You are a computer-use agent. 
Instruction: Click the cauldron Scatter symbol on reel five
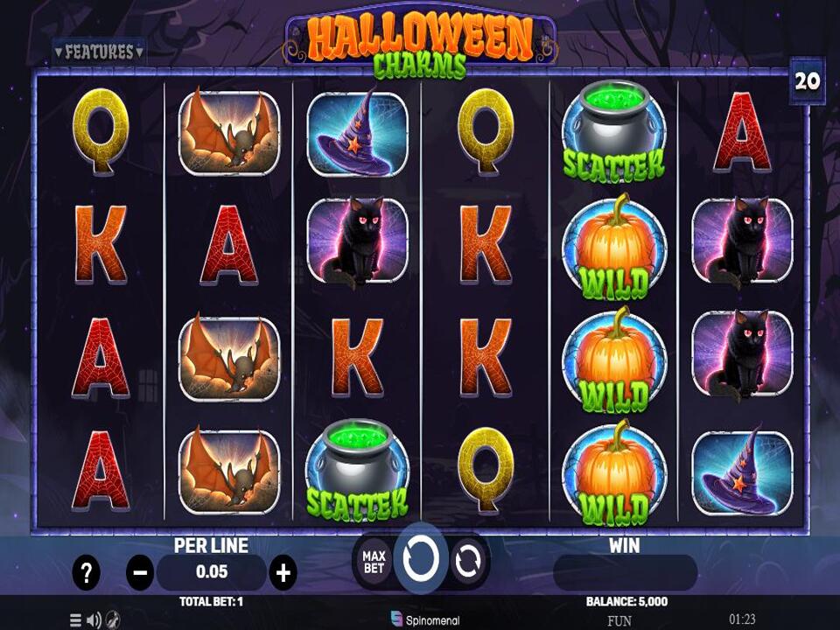(614, 129)
